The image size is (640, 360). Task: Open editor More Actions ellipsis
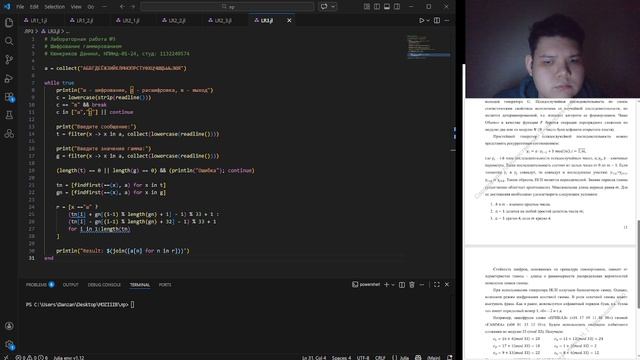pyautogui.click(x=447, y=20)
